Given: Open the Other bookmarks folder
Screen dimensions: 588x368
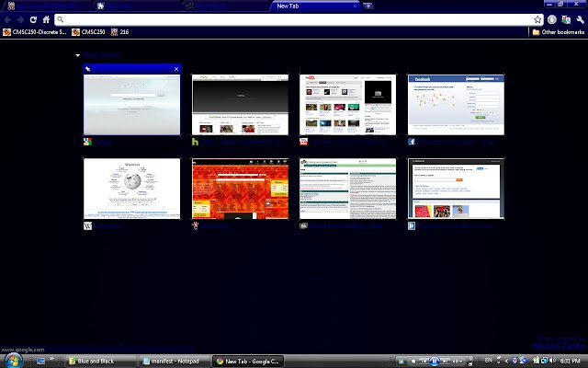Looking at the screenshot, I should [x=558, y=32].
